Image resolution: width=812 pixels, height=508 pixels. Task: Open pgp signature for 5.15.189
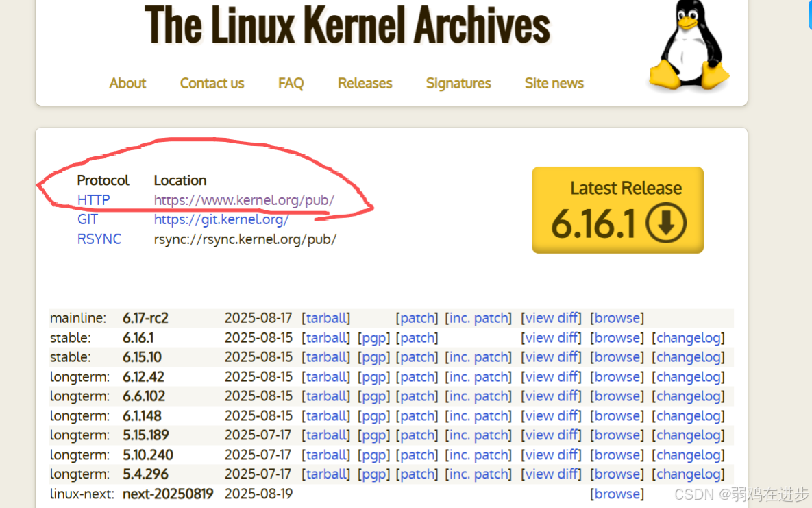373,435
